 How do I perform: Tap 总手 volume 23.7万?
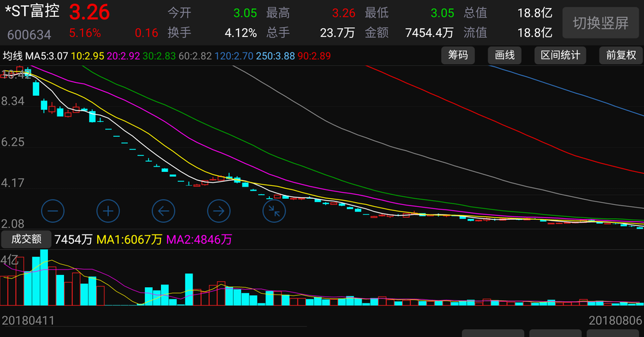[x=337, y=33]
